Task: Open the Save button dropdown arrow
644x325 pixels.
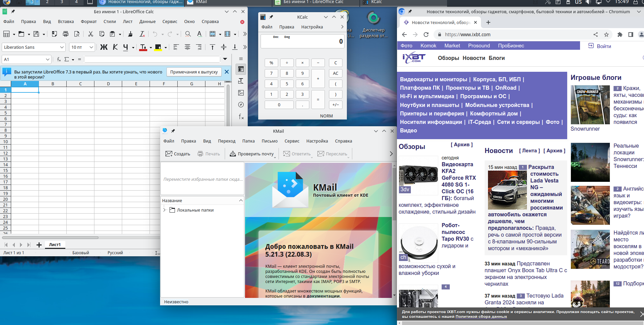Action: [x=43, y=34]
